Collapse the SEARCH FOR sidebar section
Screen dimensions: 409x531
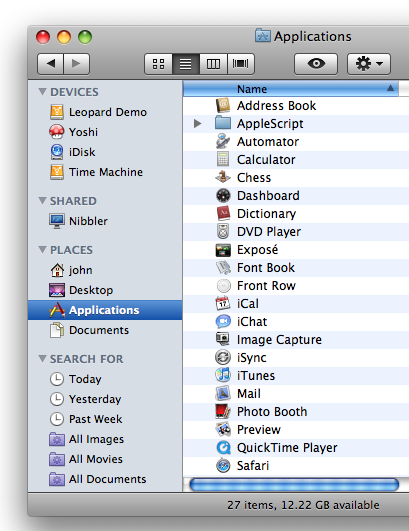pyautogui.click(x=42, y=358)
